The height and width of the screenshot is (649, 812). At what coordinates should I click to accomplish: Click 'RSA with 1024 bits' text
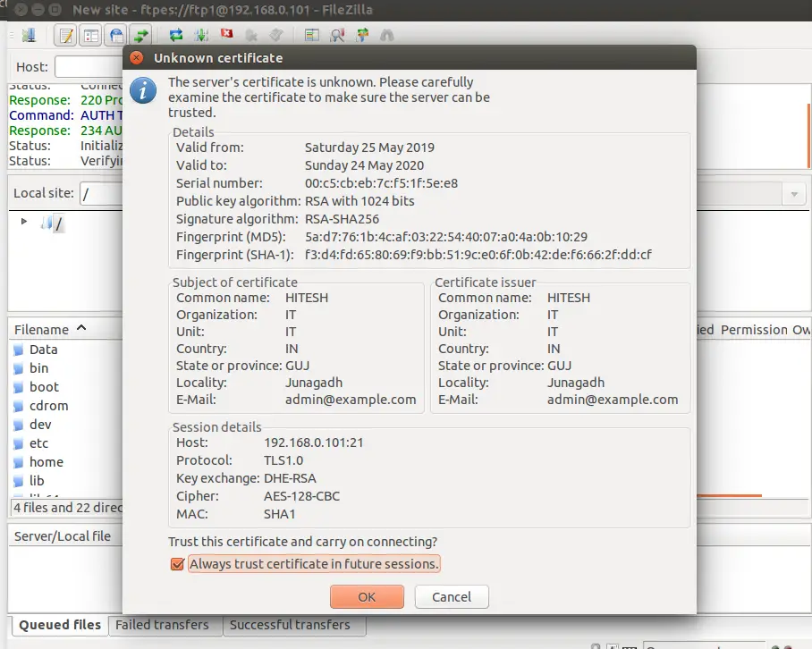point(359,201)
